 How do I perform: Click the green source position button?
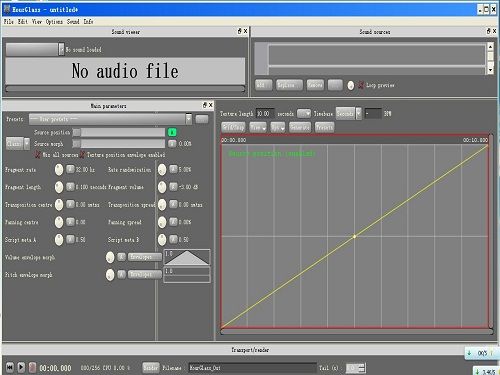coord(172,132)
